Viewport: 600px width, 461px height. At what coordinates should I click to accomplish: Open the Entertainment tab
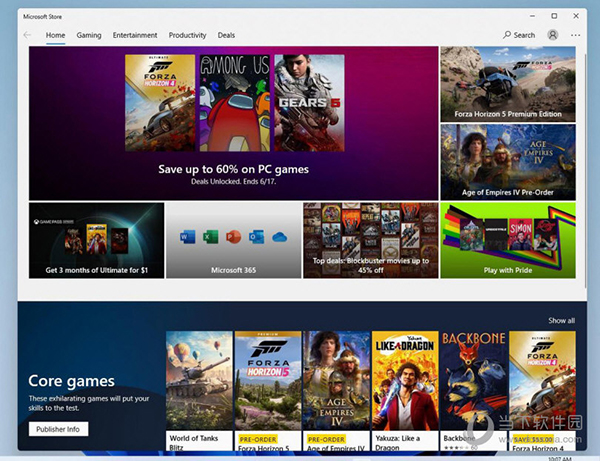coord(135,35)
